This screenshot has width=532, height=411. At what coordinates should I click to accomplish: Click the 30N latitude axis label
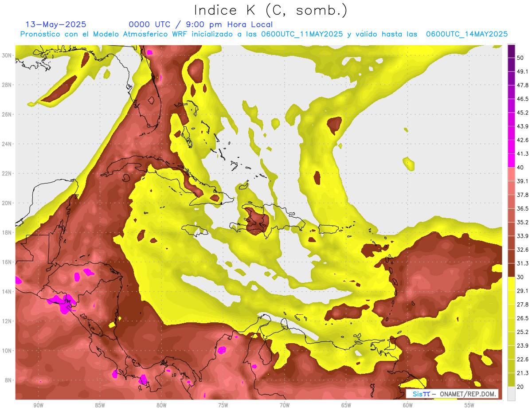pyautogui.click(x=8, y=55)
